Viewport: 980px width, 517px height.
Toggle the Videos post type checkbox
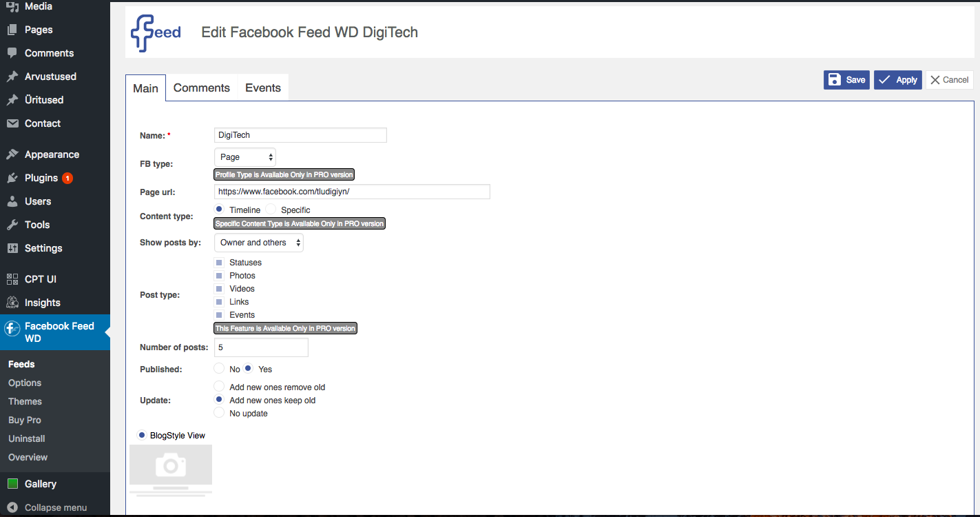pos(219,289)
